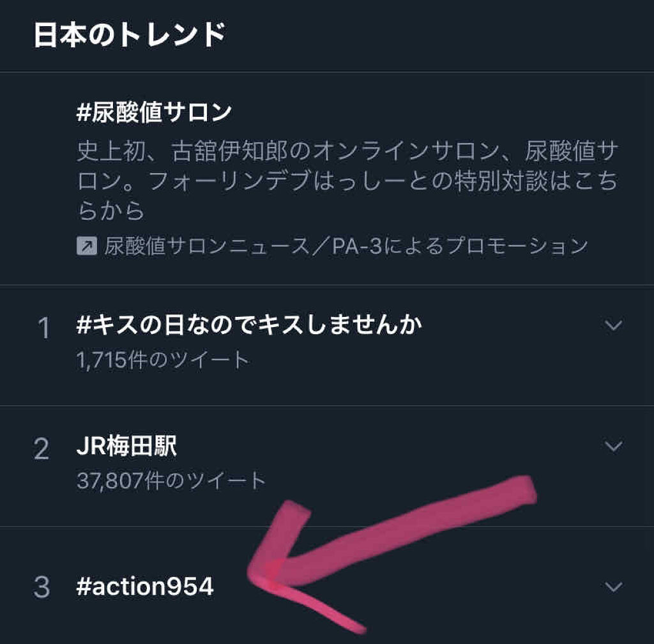This screenshot has width=654, height=644.
Task: Expand the chevron next to #action954
Action: (613, 586)
